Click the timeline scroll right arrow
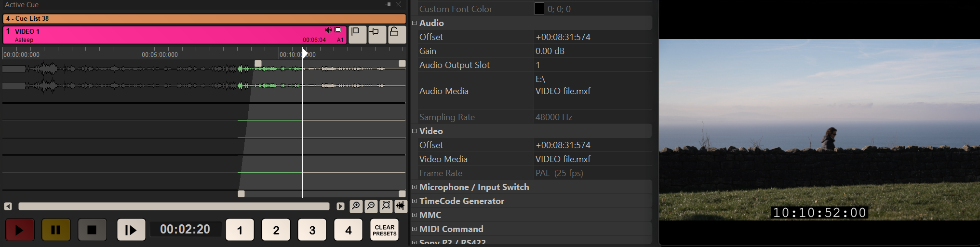 tap(340, 206)
